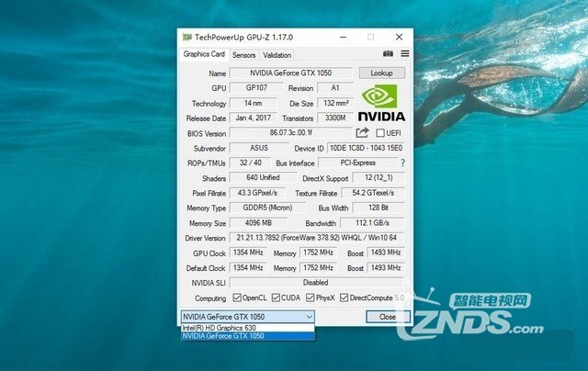Click the Driver Version text field
Screen dimensions: 588x371
[315, 237]
